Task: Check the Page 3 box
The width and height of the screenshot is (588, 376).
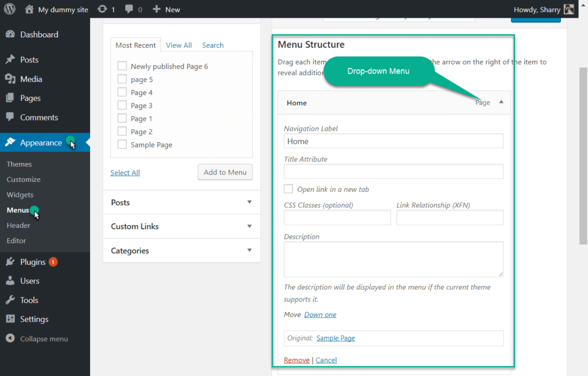Action: [x=122, y=106]
